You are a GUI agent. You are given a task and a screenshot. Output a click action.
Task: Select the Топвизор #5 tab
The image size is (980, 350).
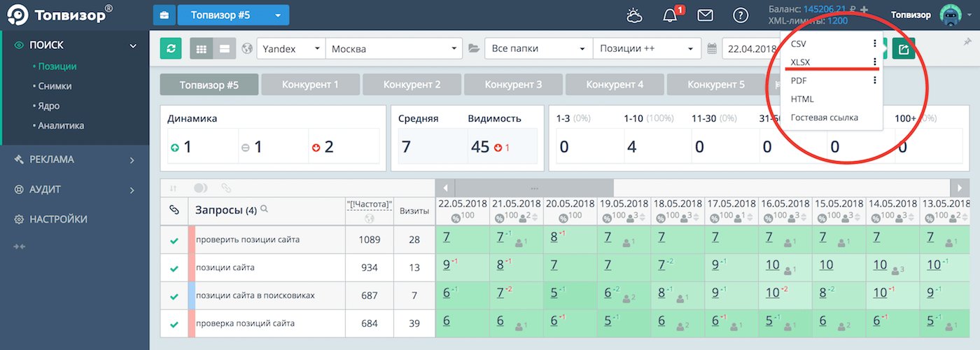click(x=209, y=85)
